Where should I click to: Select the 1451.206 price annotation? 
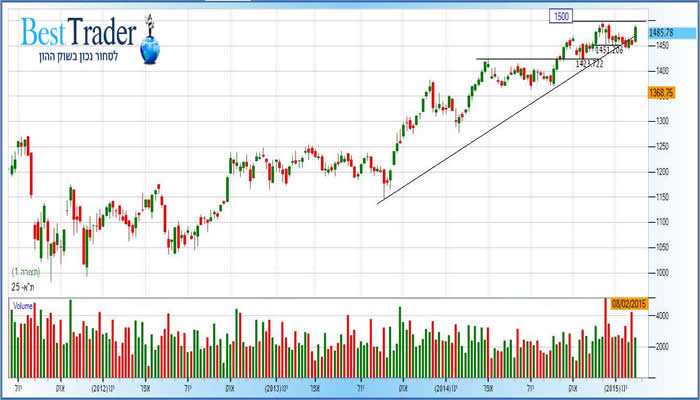pyautogui.click(x=610, y=49)
